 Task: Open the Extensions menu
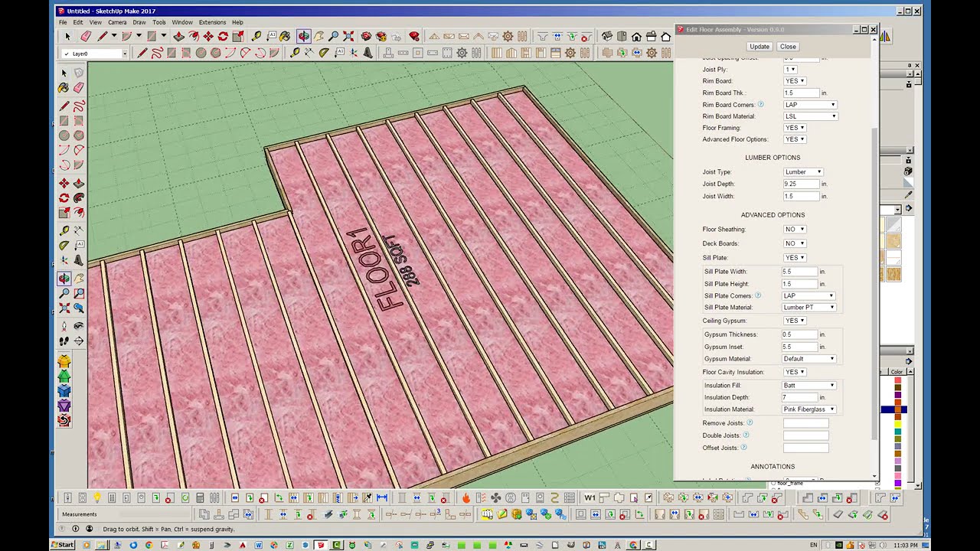(212, 22)
